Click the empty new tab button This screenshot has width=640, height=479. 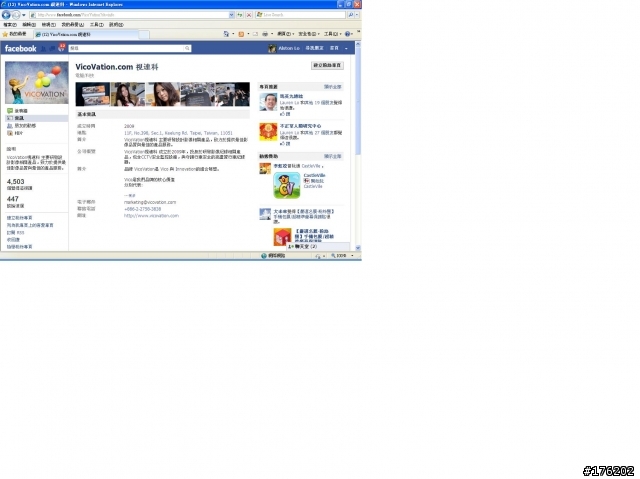(144, 35)
